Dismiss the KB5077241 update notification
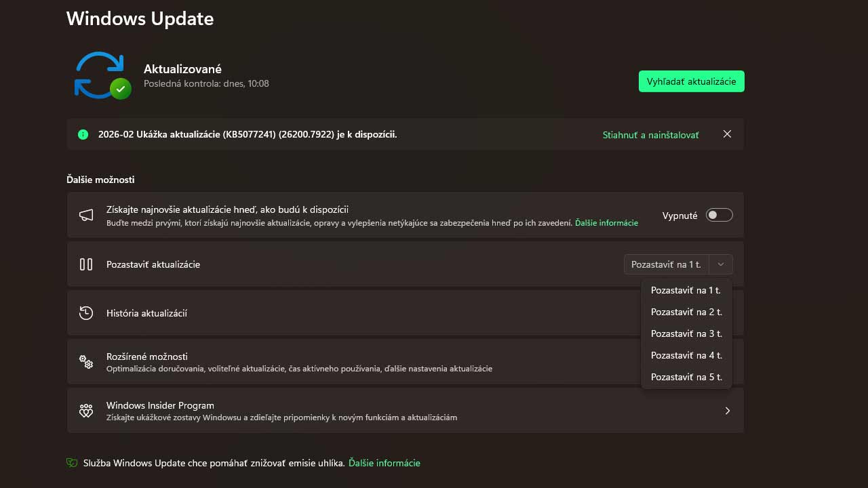Screen dimensions: 868x488 pyautogui.click(x=727, y=134)
